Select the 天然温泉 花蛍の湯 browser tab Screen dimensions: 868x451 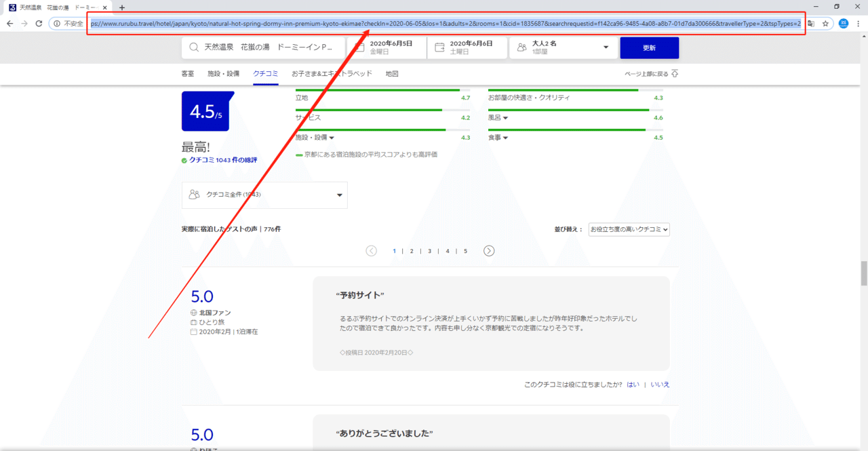[x=57, y=7]
